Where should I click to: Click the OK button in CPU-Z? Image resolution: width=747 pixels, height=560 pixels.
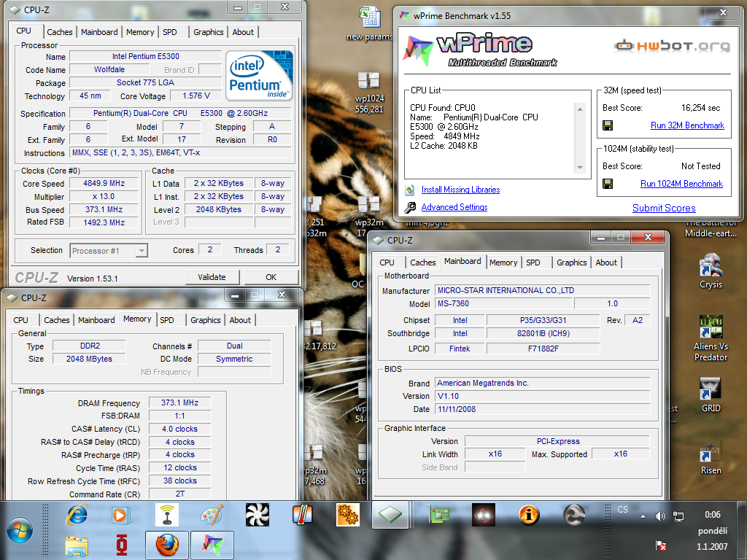tap(271, 277)
